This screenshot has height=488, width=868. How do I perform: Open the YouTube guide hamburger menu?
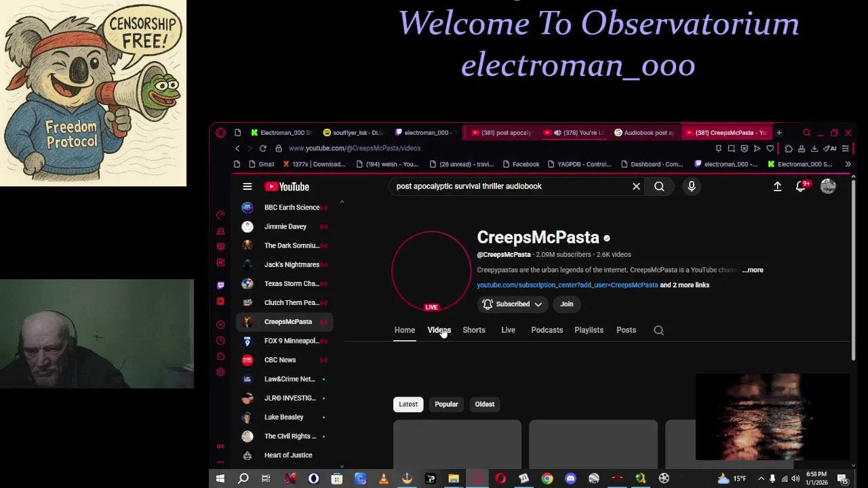pyautogui.click(x=248, y=186)
